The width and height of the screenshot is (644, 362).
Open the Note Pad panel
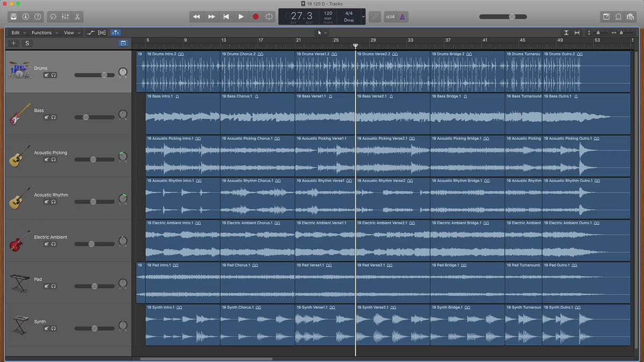coord(606,17)
